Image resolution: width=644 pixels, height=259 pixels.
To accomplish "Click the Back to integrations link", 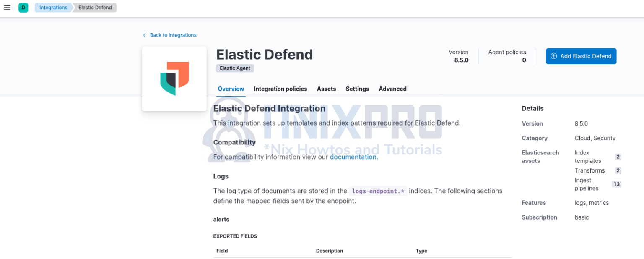I will point(173,35).
